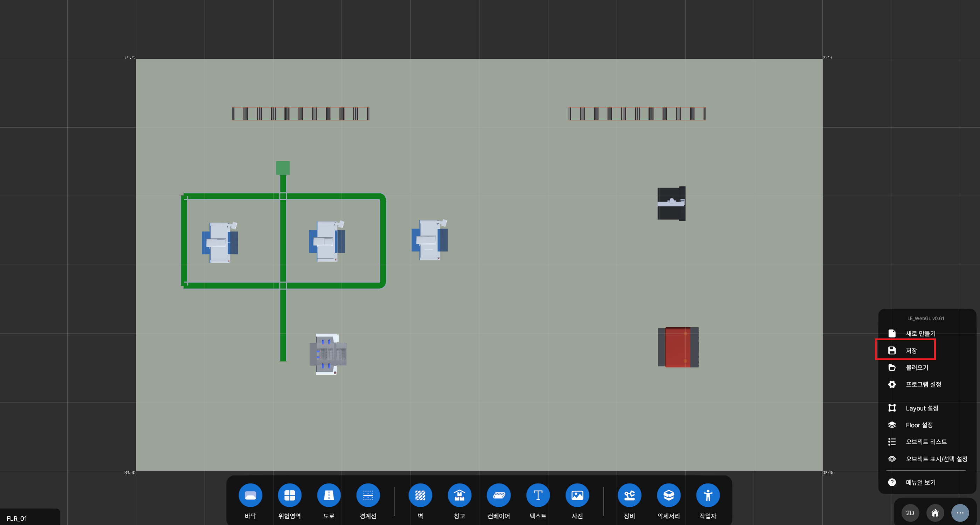
Task: Click the 사진 picture tool
Action: [x=577, y=495]
